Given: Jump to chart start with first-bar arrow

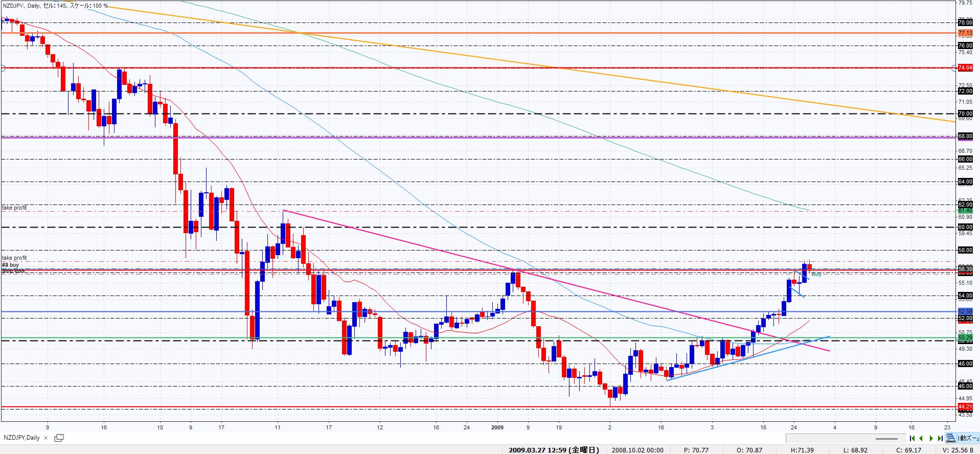Looking at the screenshot, I should 913,438.
